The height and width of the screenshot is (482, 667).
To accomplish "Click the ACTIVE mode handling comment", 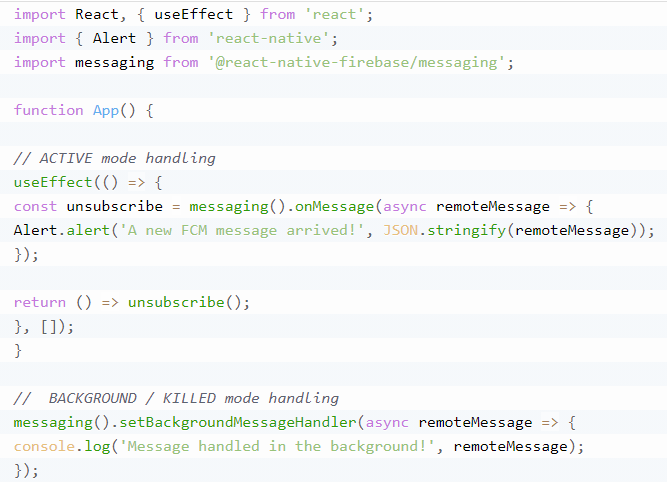I will (114, 158).
